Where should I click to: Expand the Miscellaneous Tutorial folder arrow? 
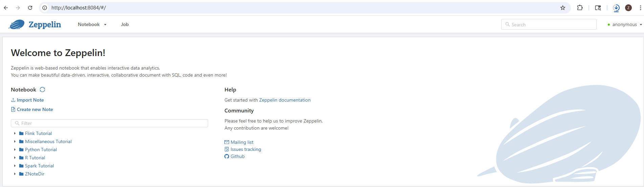pyautogui.click(x=15, y=141)
